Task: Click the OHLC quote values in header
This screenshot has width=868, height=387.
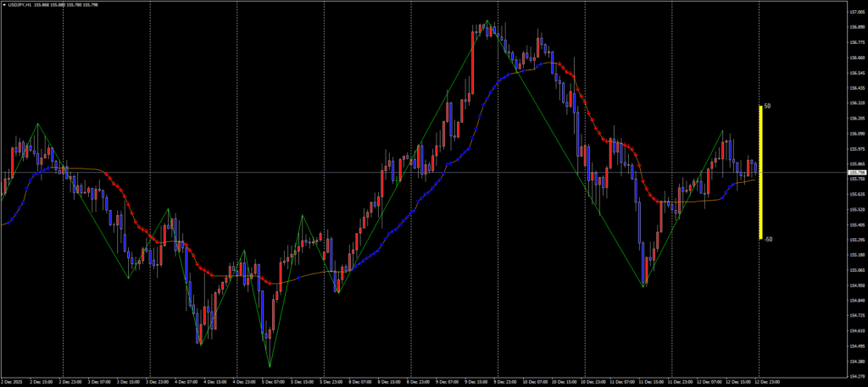Action: click(68, 4)
